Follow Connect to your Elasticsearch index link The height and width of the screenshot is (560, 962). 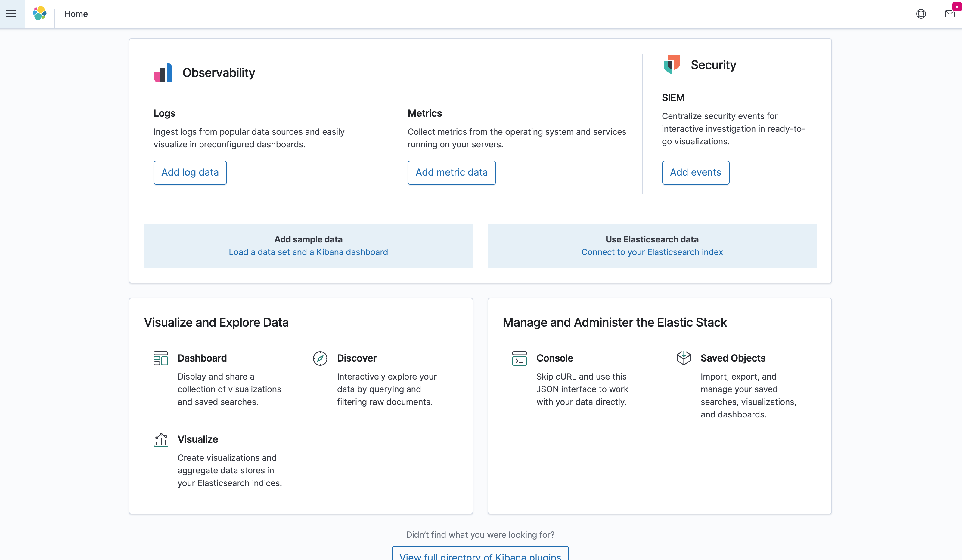652,252
